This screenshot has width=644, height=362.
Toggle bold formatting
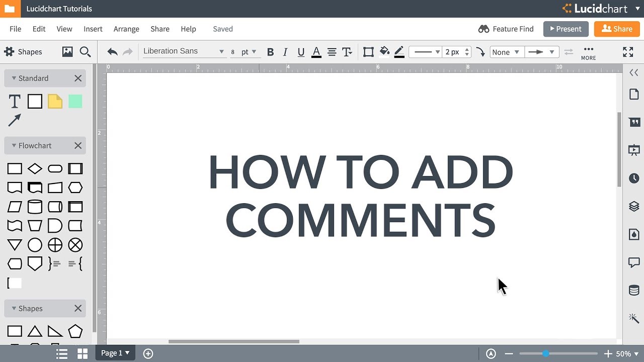(x=271, y=52)
